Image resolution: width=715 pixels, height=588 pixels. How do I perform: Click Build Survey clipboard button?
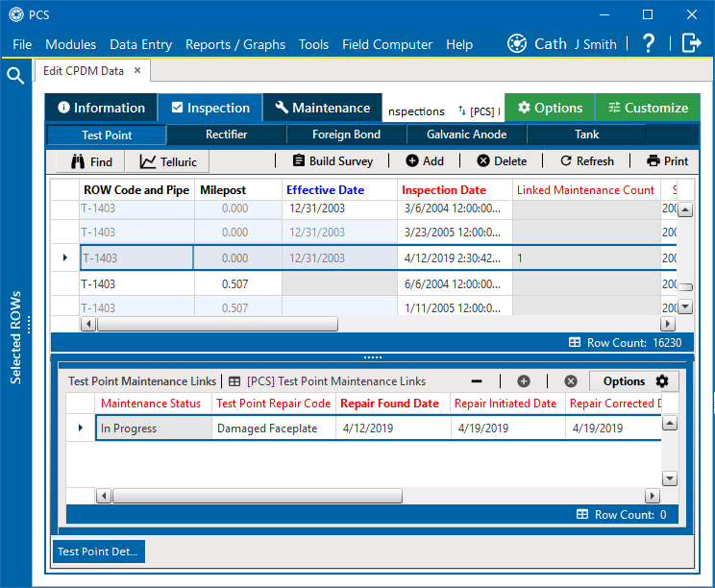coord(333,161)
